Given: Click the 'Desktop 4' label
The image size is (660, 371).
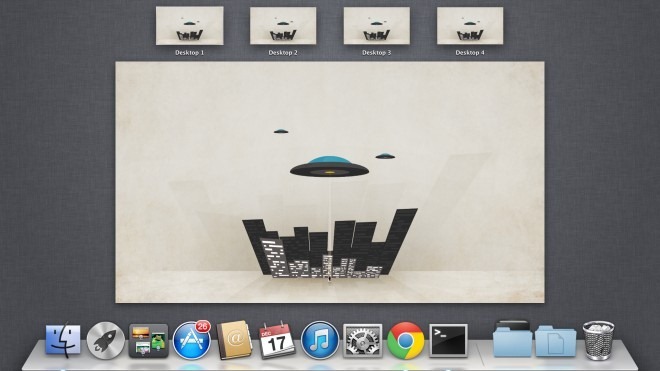Looking at the screenshot, I should [470, 53].
